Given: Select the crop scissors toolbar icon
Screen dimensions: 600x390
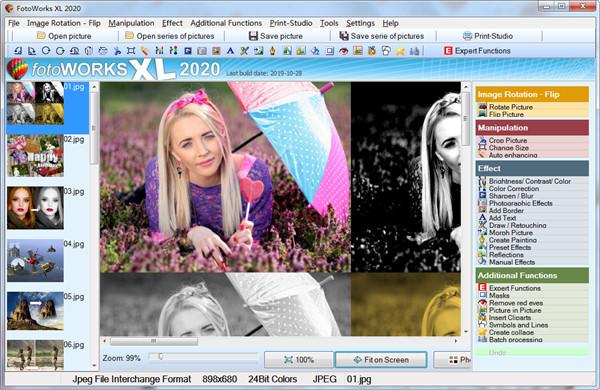Looking at the screenshot, I should pos(117,51).
